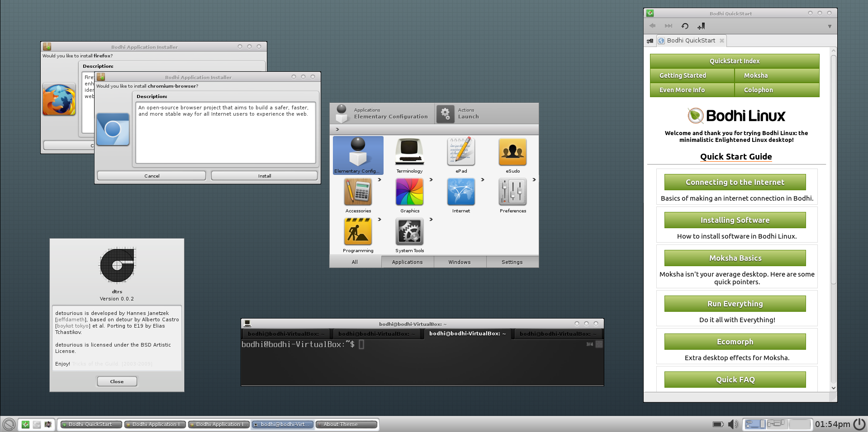868x432 pixels.
Task: Open the System Tools category
Action: tap(409, 235)
